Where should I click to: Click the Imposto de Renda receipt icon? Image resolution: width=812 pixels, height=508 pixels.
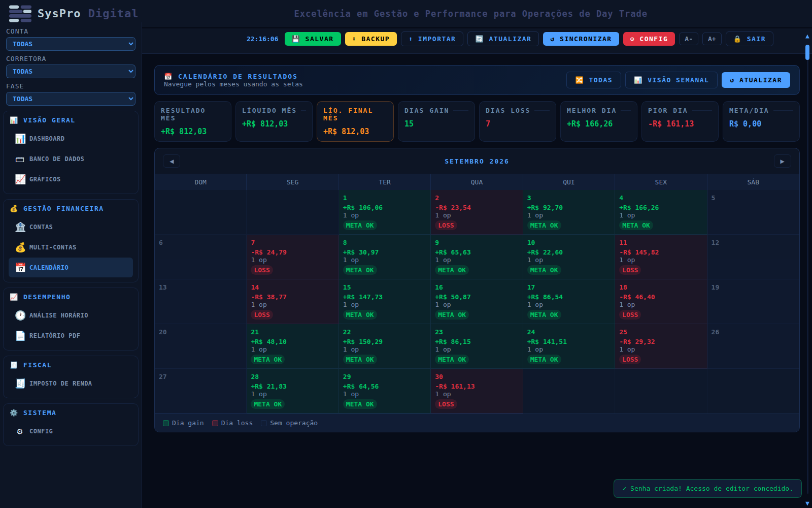pyautogui.click(x=20, y=384)
